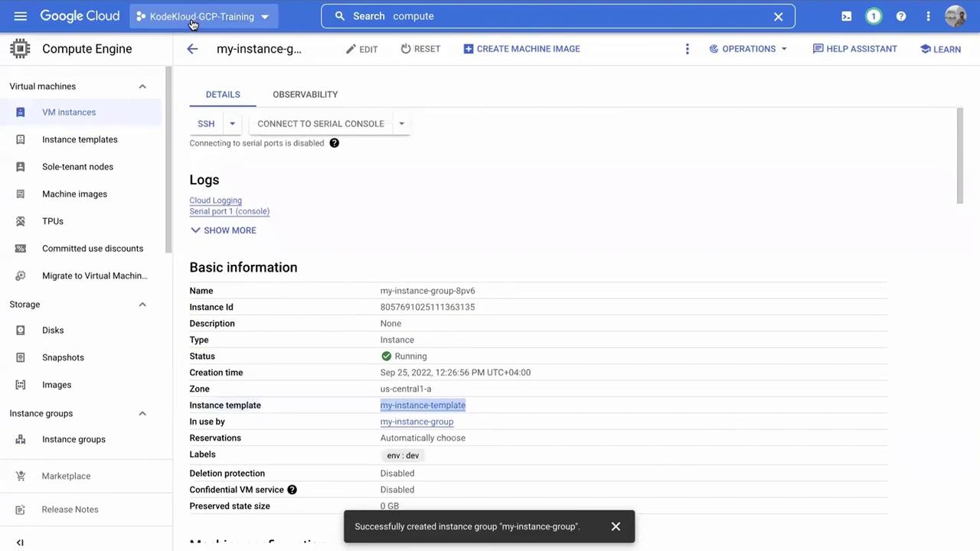This screenshot has height=551, width=980.
Task: Open the KodeKloud-GCP-Training project selector
Action: (203, 16)
